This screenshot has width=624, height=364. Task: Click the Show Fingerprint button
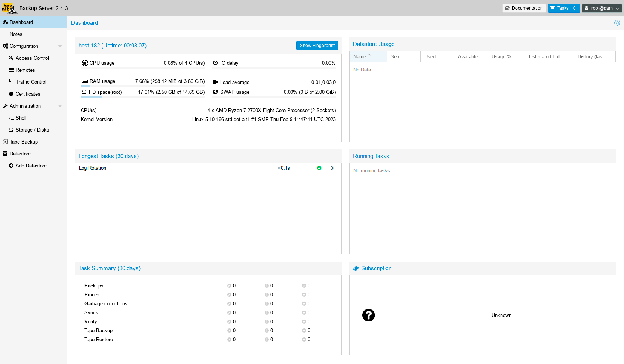pyautogui.click(x=317, y=46)
